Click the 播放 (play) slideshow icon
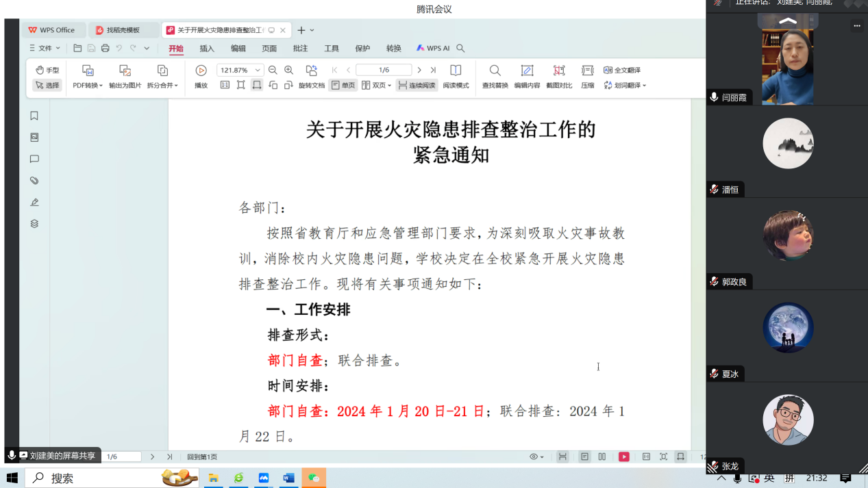868x488 pixels. tap(201, 70)
